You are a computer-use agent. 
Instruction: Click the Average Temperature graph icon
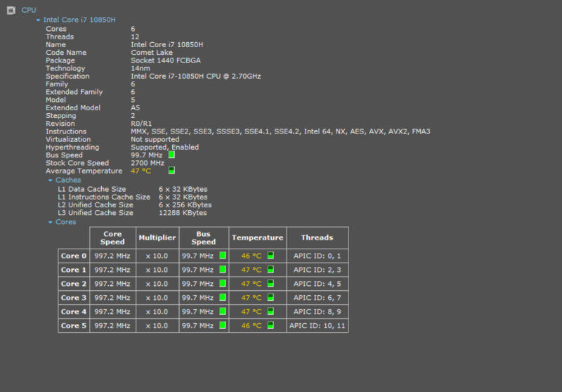[171, 171]
